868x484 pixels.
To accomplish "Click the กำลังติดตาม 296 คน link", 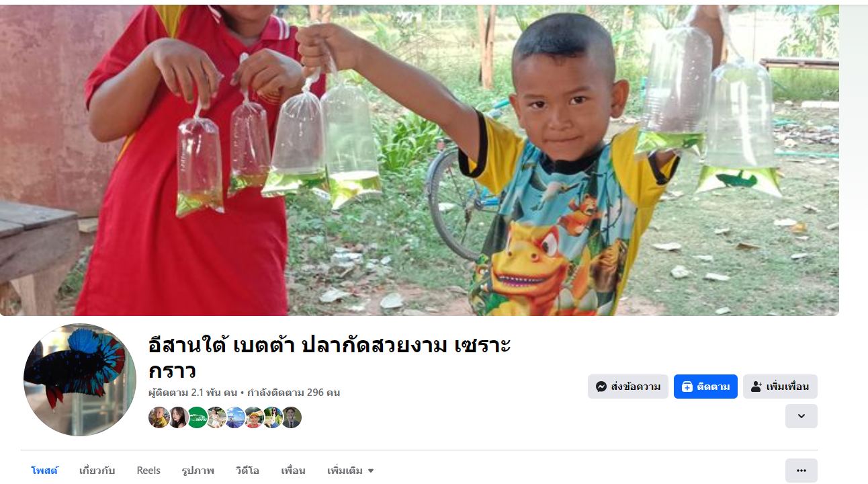I will pos(294,393).
